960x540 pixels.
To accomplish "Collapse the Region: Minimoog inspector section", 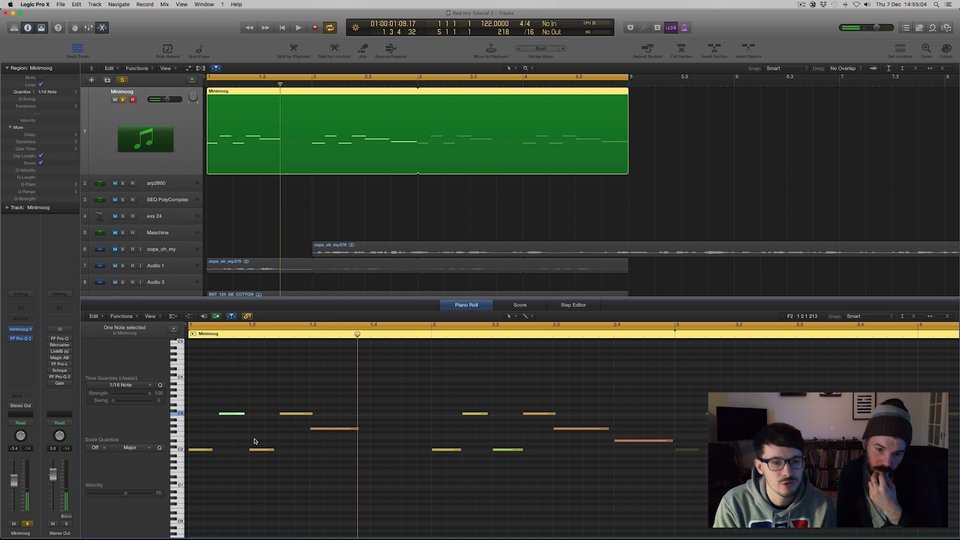I will pyautogui.click(x=7, y=68).
